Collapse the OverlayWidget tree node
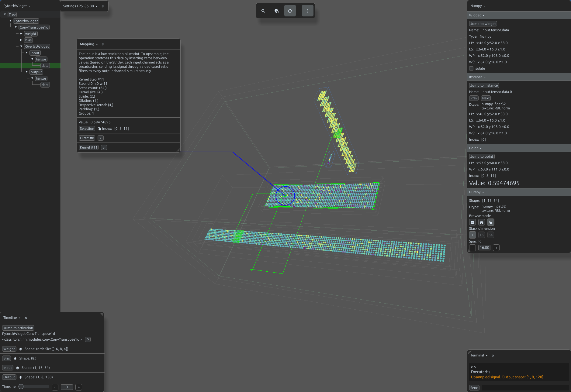The image size is (571, 392). pos(21,46)
